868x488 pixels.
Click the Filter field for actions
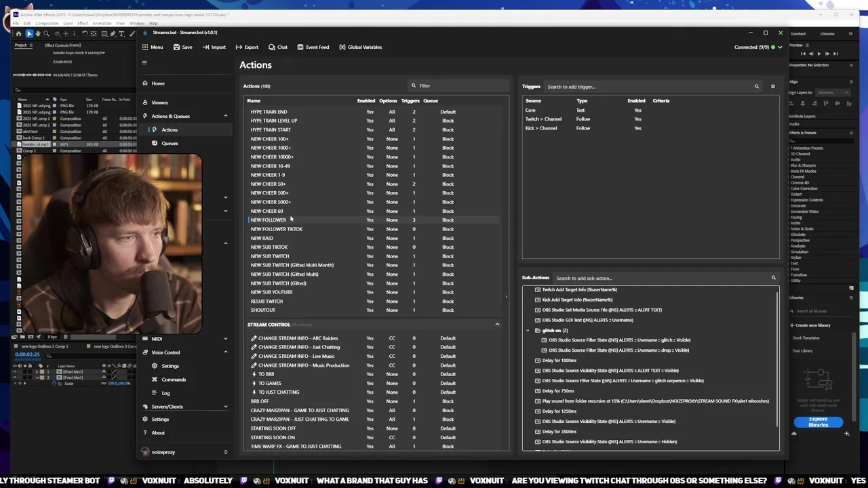click(458, 86)
